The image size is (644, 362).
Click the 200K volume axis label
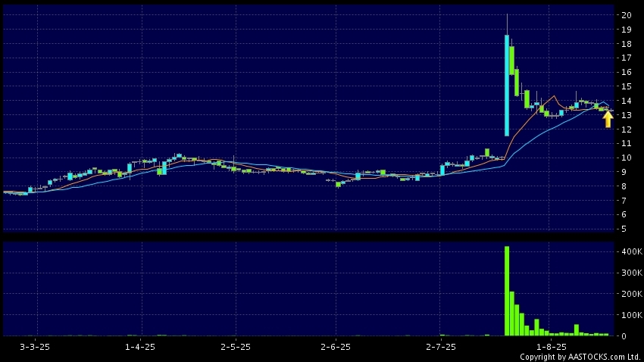pyautogui.click(x=632, y=294)
